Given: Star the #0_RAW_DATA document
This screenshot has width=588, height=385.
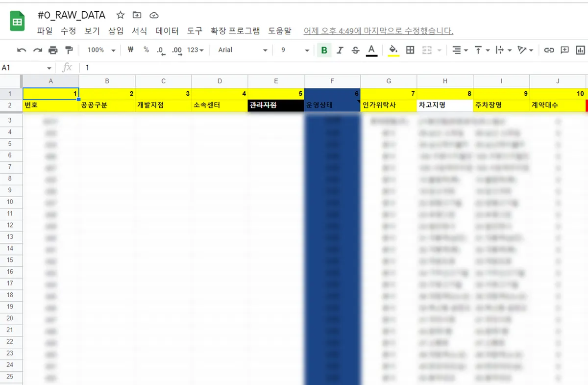Looking at the screenshot, I should tap(120, 15).
